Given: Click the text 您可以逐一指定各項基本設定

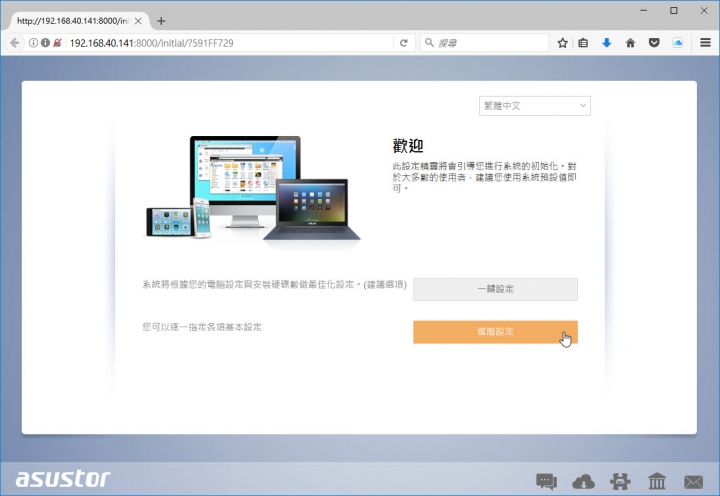Looking at the screenshot, I should (x=202, y=327).
